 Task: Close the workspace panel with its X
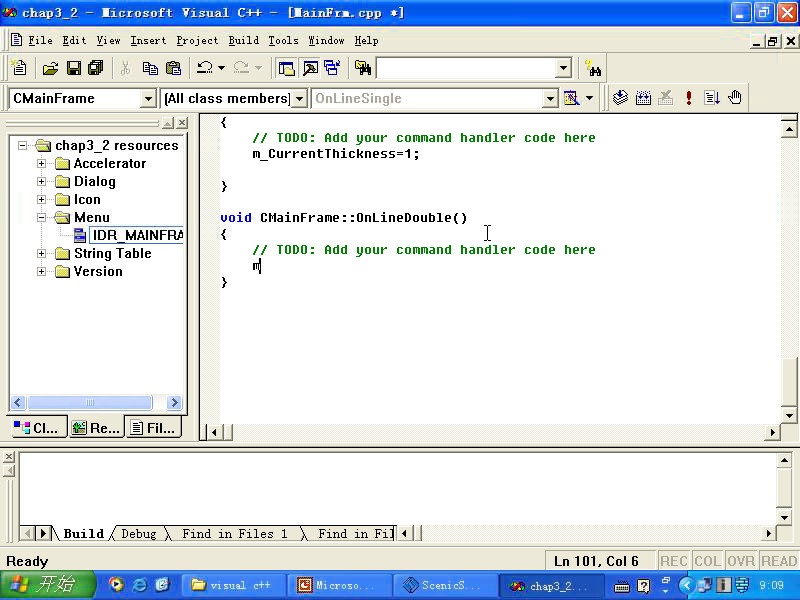click(182, 122)
